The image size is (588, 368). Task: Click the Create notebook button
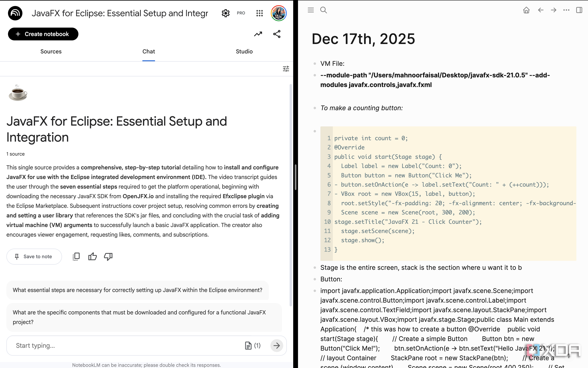[x=43, y=34]
